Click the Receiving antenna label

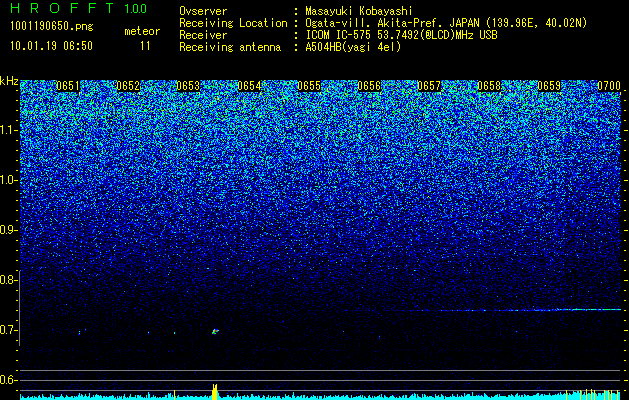(230, 47)
